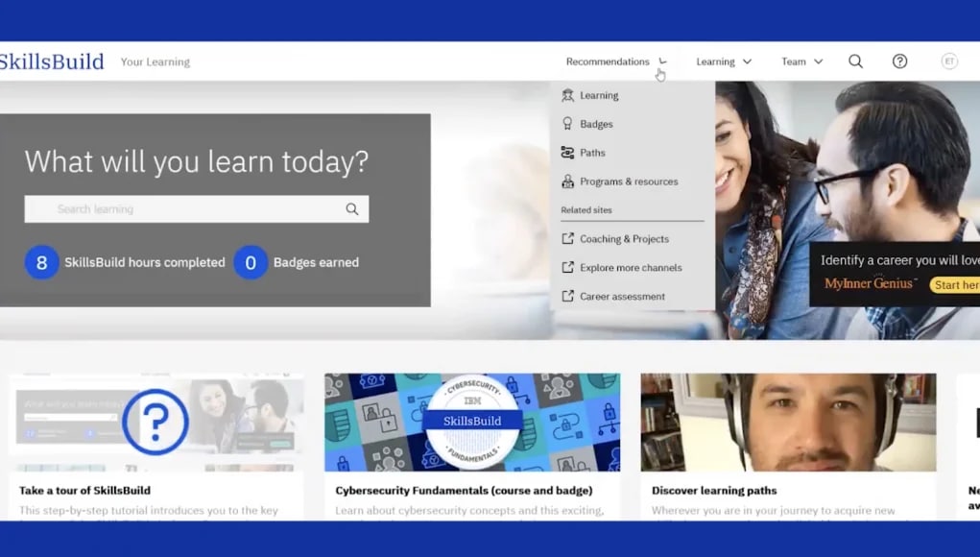The width and height of the screenshot is (980, 557).
Task: Click the blue 8 hours completed circle
Action: tap(42, 262)
